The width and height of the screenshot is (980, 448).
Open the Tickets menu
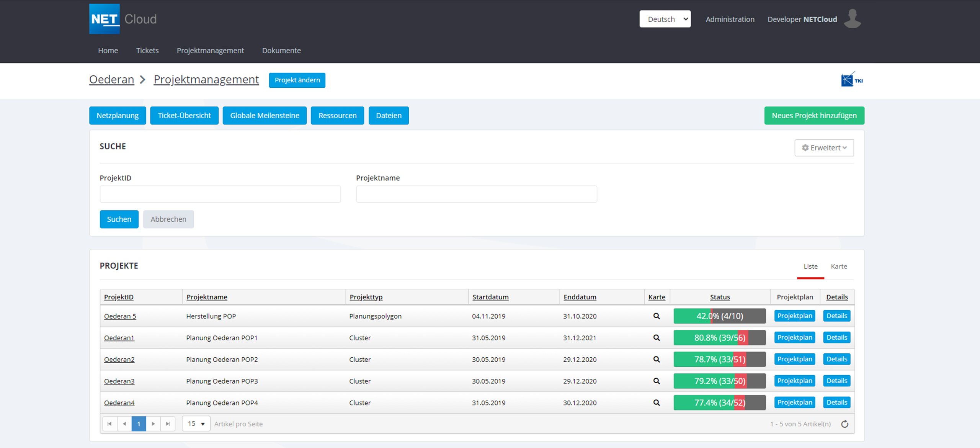point(147,50)
